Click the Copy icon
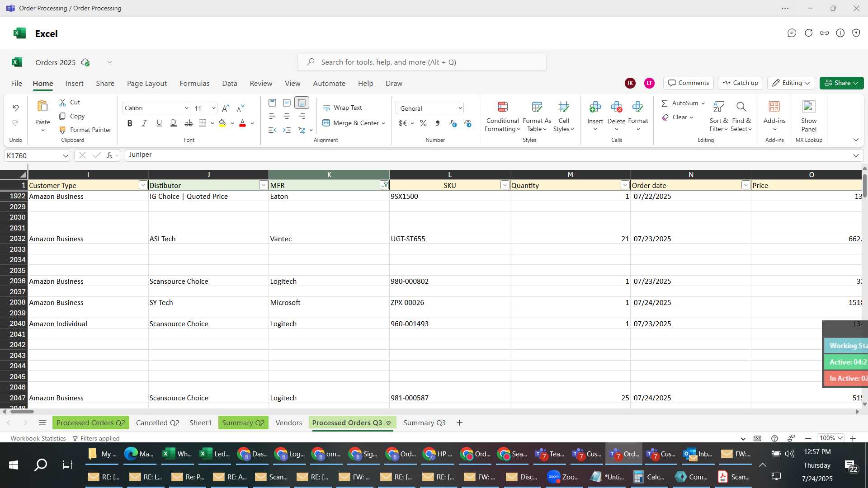Image resolution: width=868 pixels, height=488 pixels. point(62,116)
